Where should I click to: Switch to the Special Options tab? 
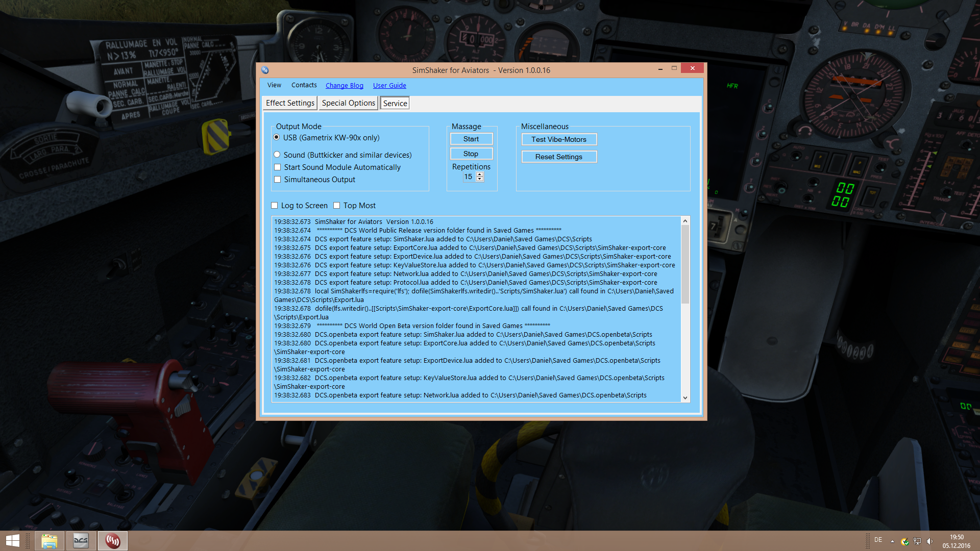(349, 103)
